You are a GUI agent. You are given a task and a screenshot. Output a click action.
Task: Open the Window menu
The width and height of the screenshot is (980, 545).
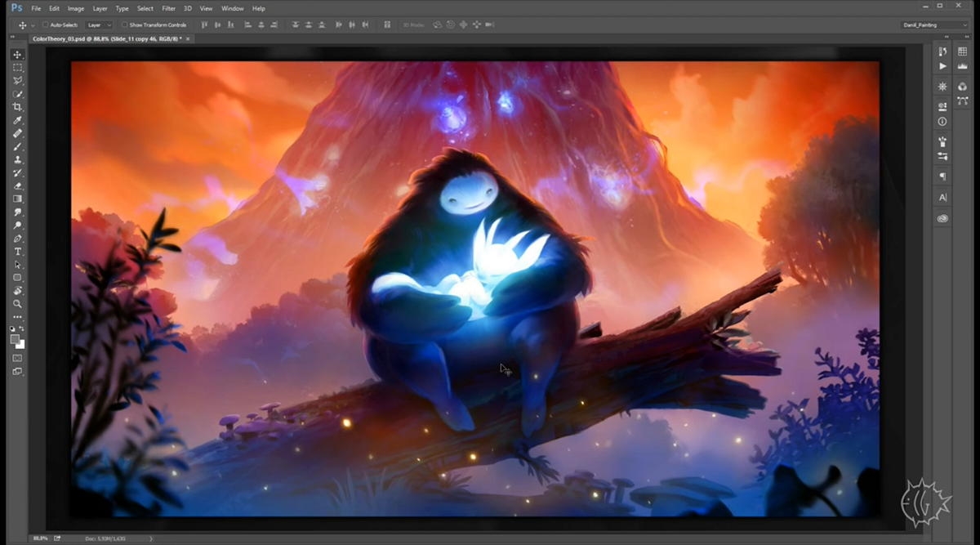pos(233,8)
